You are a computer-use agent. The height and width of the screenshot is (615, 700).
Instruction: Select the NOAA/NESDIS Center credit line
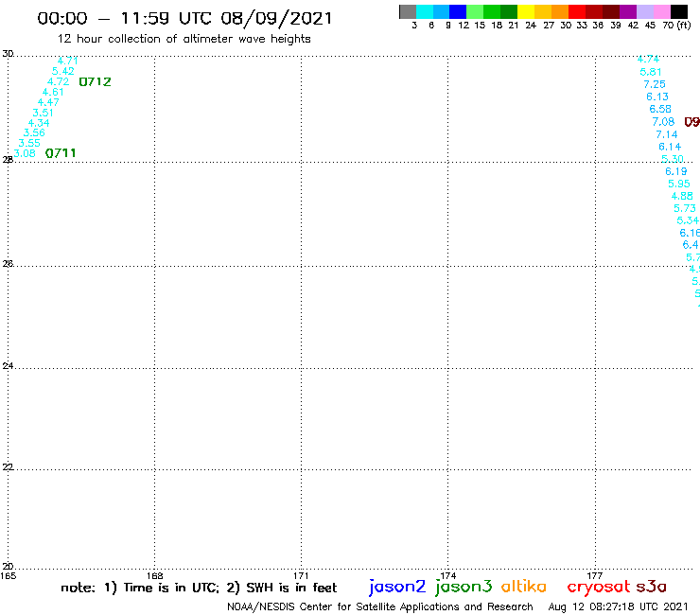point(380,606)
